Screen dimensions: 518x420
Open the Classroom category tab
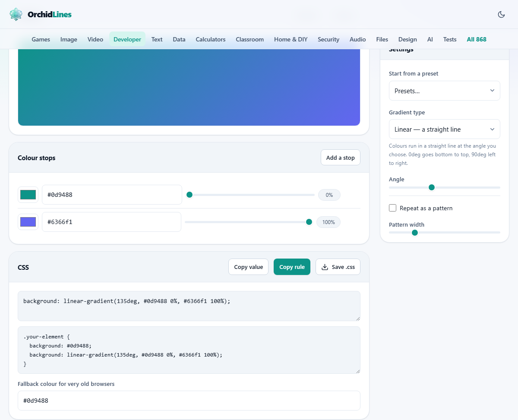[x=250, y=39]
